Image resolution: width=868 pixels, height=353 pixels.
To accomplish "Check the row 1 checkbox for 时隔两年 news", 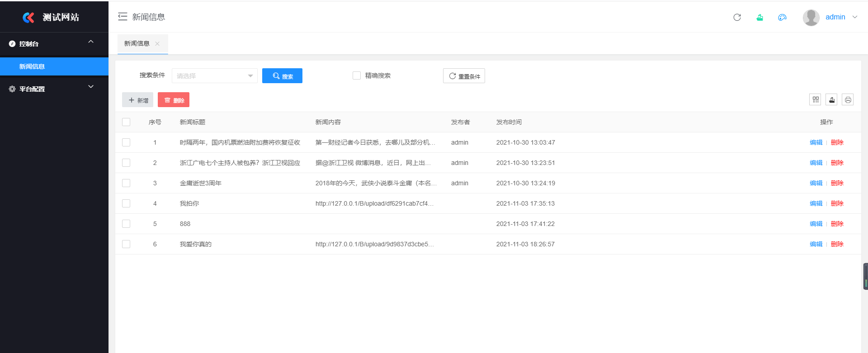I will (126, 142).
